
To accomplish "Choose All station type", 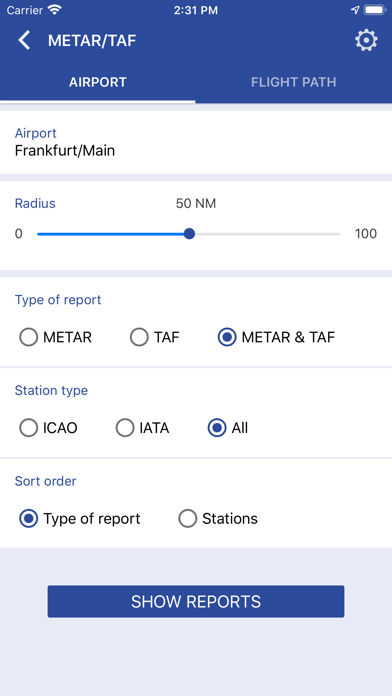I will coord(228,428).
